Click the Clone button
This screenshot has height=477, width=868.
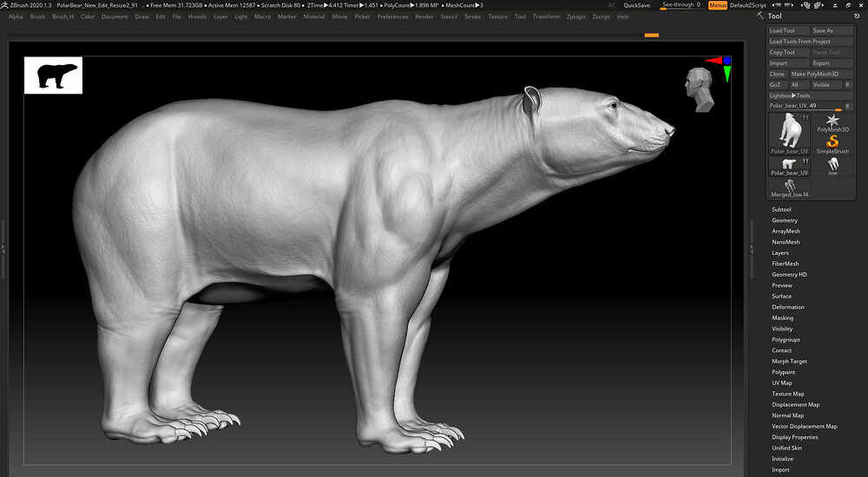point(777,74)
